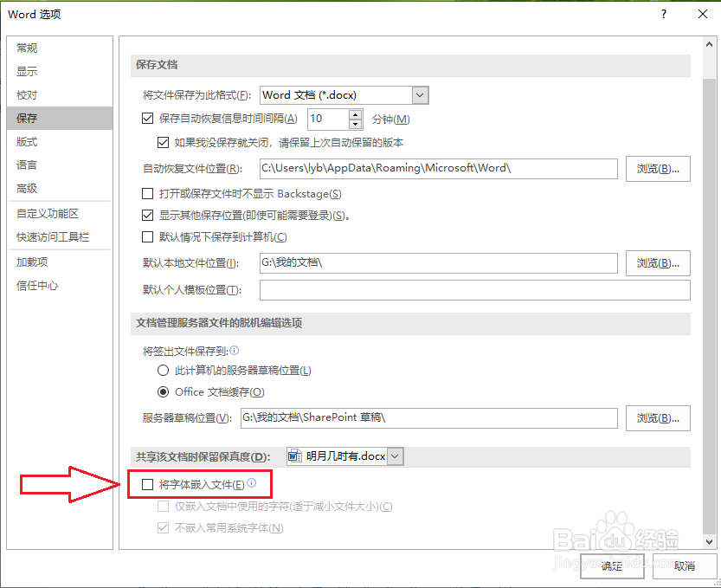Confirm settings with the 确定 button
The width and height of the screenshot is (721, 588).
[611, 566]
